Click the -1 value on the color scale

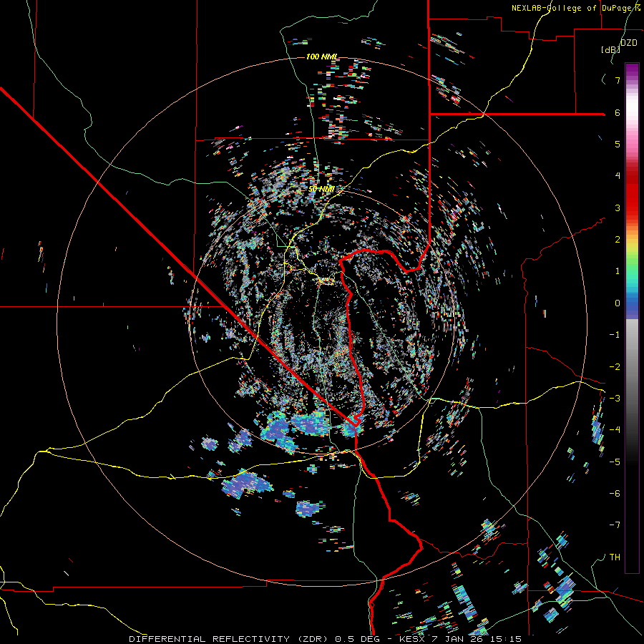(615, 334)
